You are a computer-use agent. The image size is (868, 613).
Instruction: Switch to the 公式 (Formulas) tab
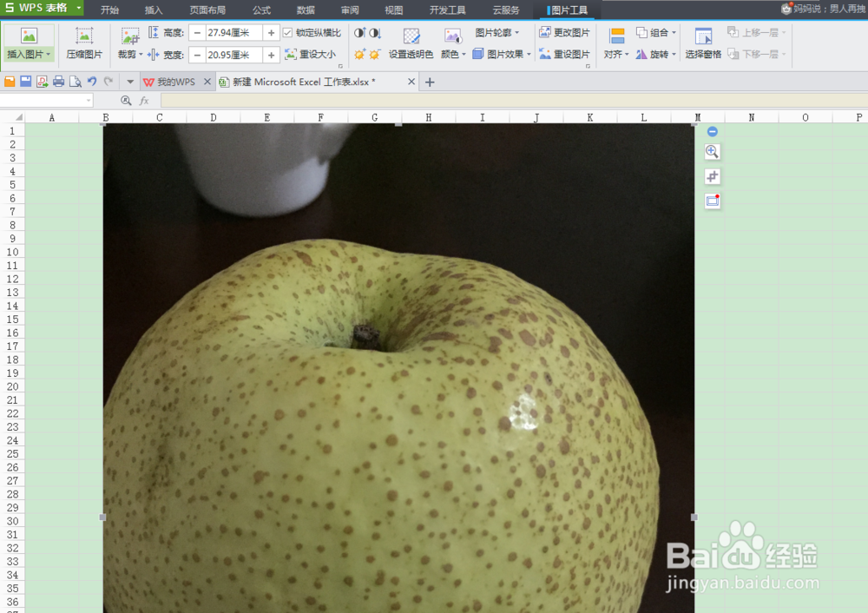[261, 10]
